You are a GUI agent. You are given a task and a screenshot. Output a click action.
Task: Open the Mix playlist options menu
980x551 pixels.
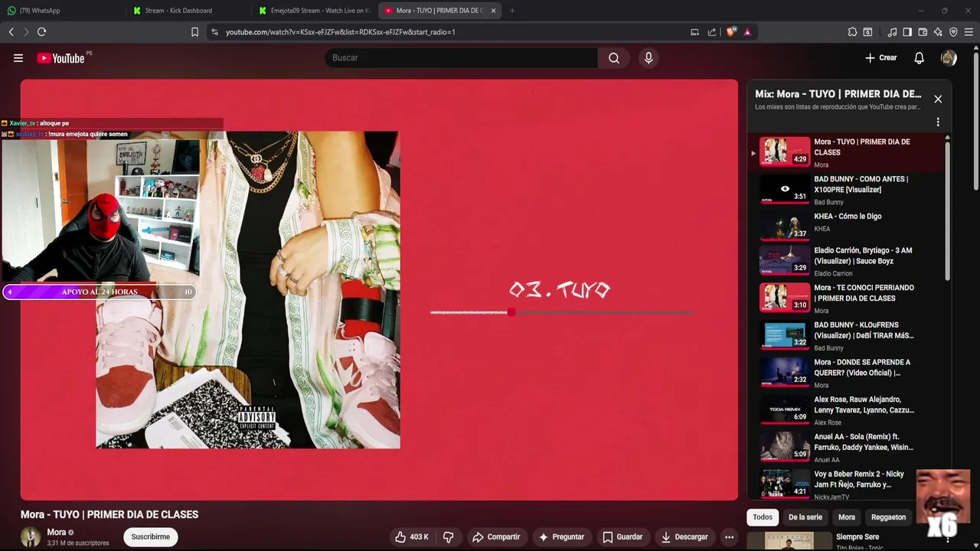click(938, 122)
